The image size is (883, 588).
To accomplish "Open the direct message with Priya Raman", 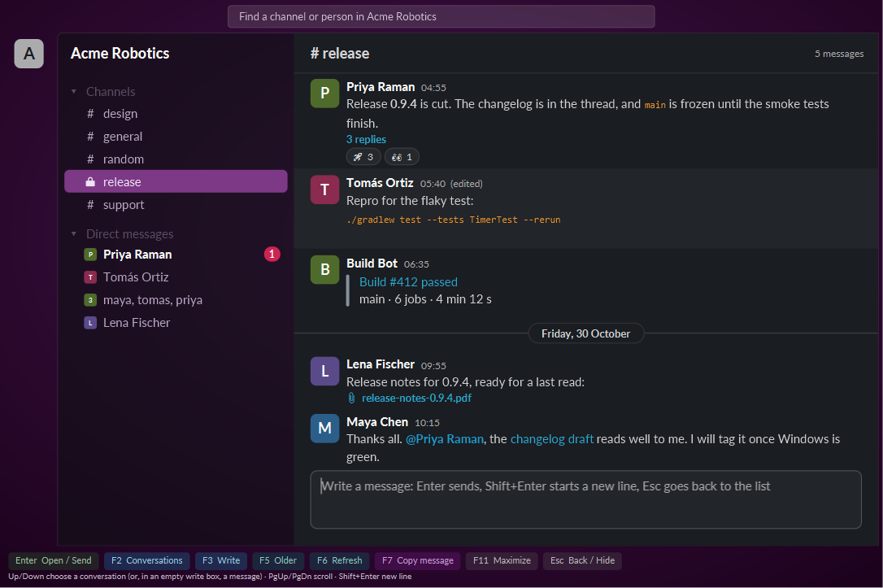I will 176,255.
